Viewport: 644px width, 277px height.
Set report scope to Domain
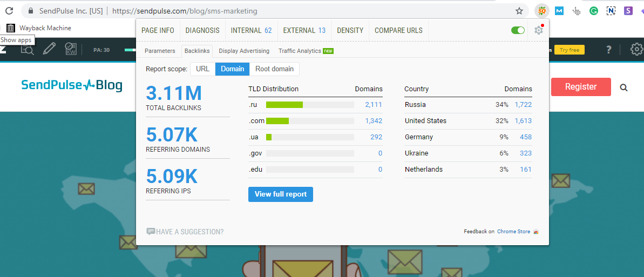click(233, 69)
